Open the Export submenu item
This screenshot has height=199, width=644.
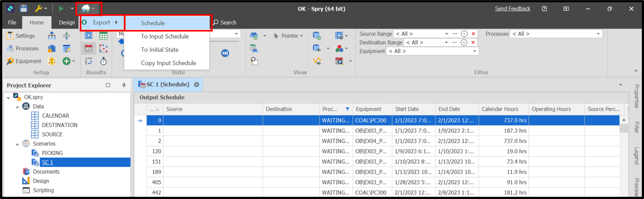102,23
